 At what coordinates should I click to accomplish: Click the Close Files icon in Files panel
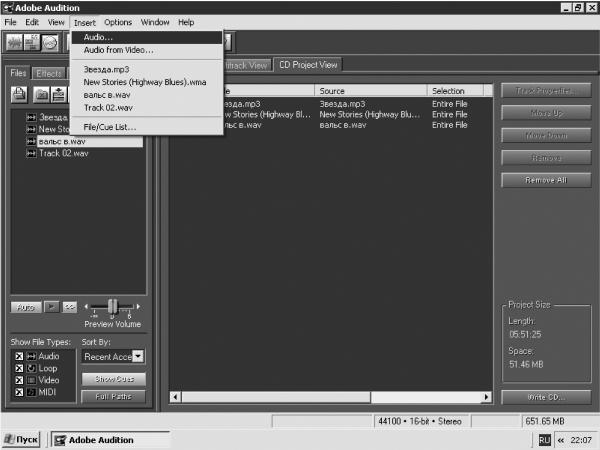(x=41, y=95)
